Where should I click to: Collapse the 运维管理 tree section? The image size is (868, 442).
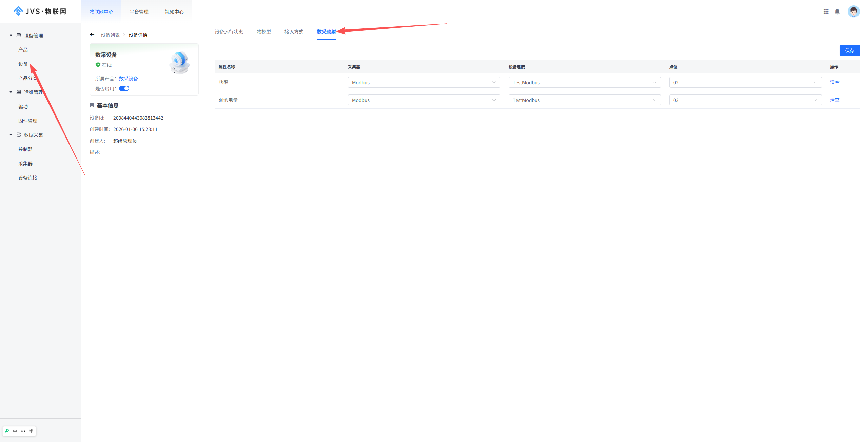coord(11,92)
